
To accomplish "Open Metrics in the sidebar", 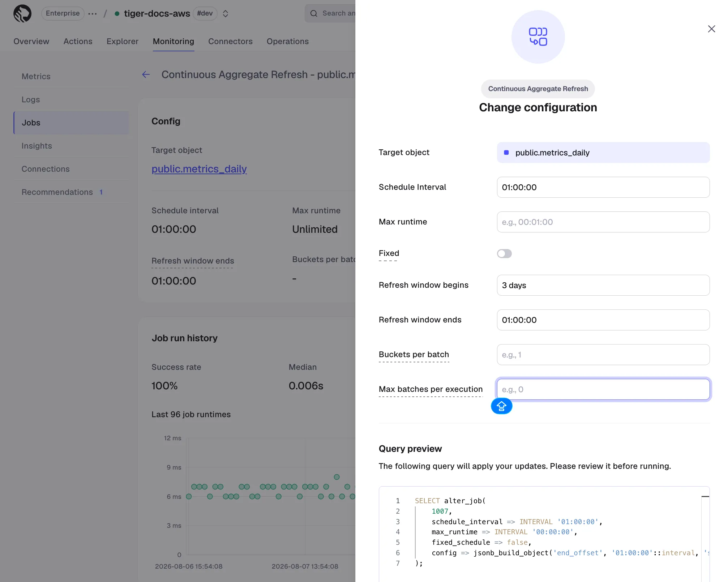I will coord(71,76).
